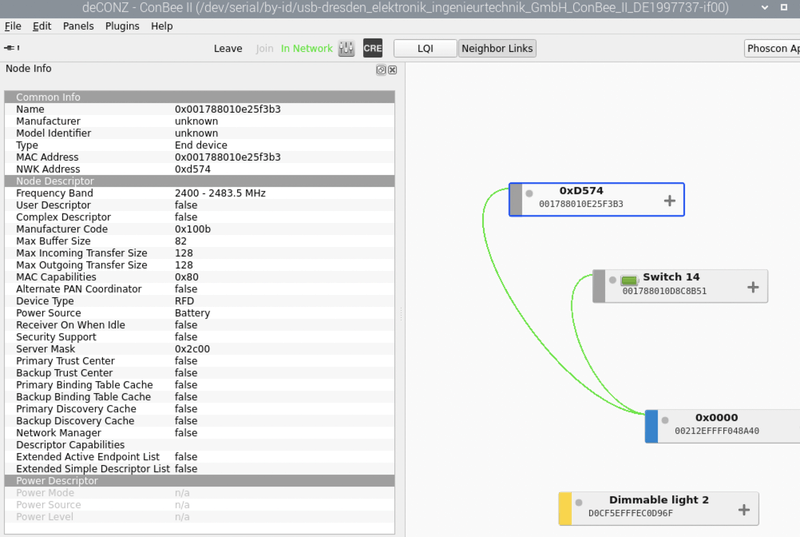800x537 pixels.
Task: Click the Node Info panel title
Action: click(x=29, y=68)
